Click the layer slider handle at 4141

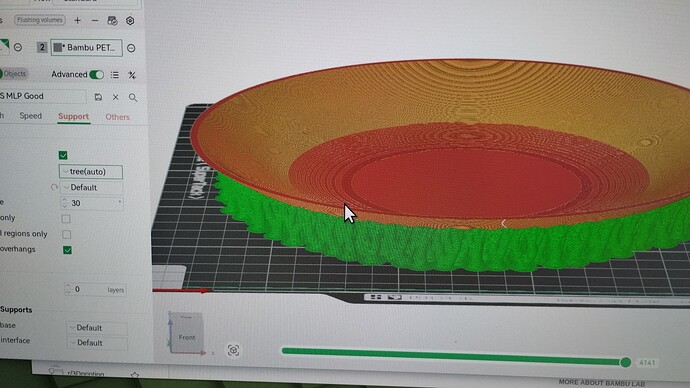[x=625, y=362]
